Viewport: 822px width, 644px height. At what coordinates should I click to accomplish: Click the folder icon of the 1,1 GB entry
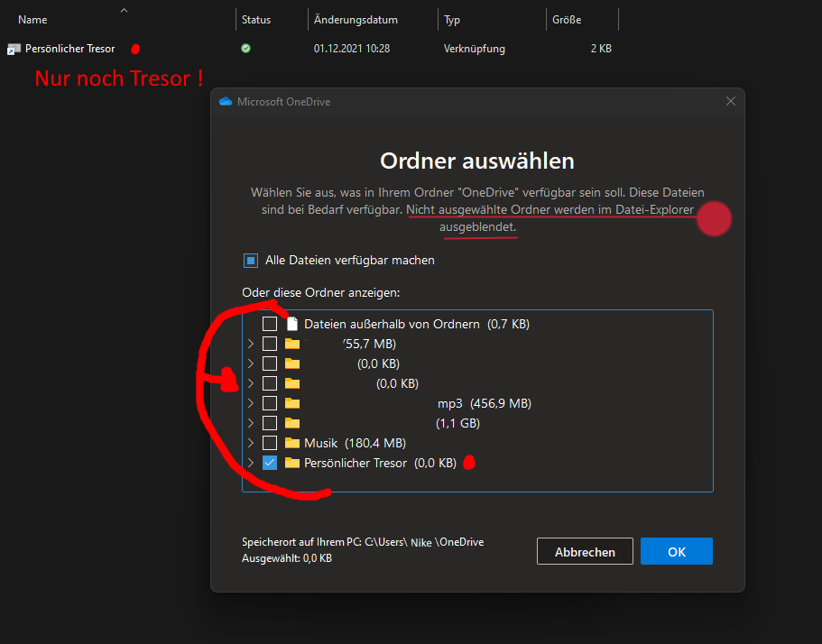pyautogui.click(x=292, y=423)
